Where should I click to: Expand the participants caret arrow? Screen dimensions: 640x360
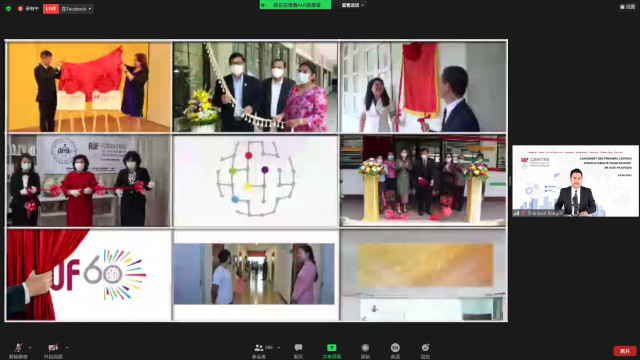[278, 348]
